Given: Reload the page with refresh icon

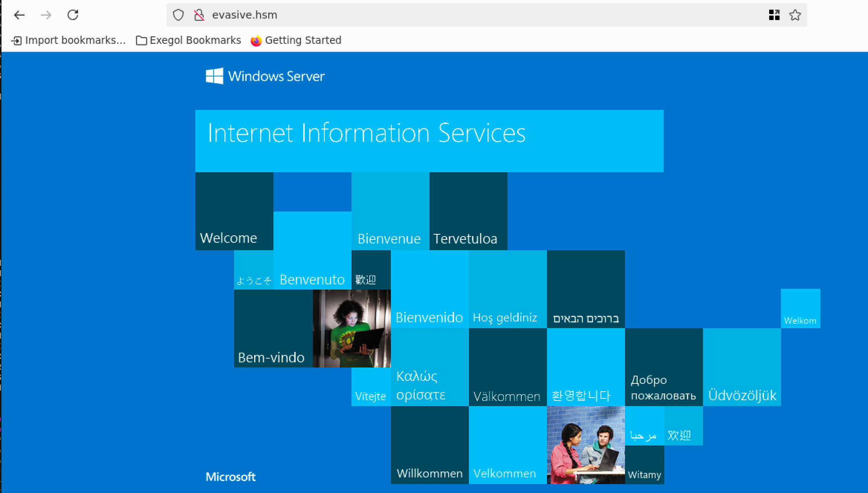Looking at the screenshot, I should click(x=73, y=15).
